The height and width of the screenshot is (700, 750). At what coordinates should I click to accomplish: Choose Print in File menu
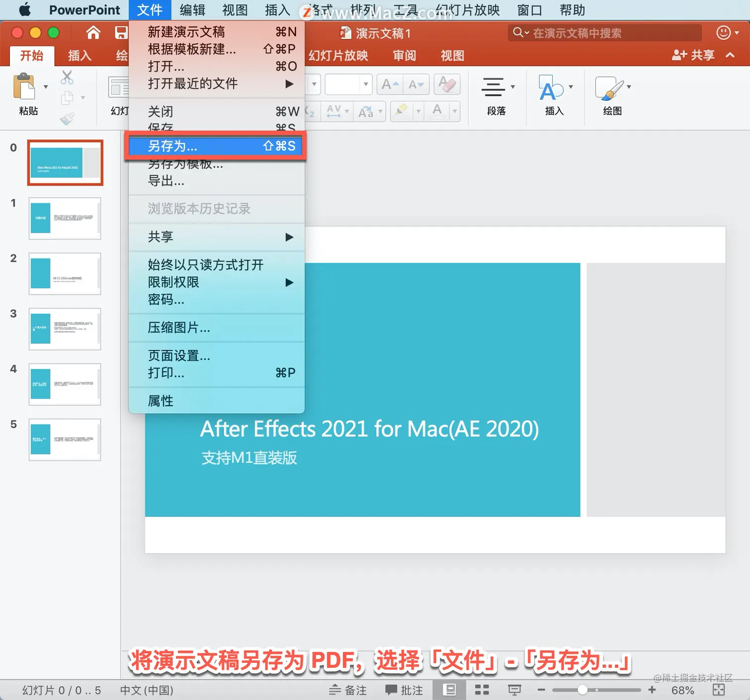(217, 373)
